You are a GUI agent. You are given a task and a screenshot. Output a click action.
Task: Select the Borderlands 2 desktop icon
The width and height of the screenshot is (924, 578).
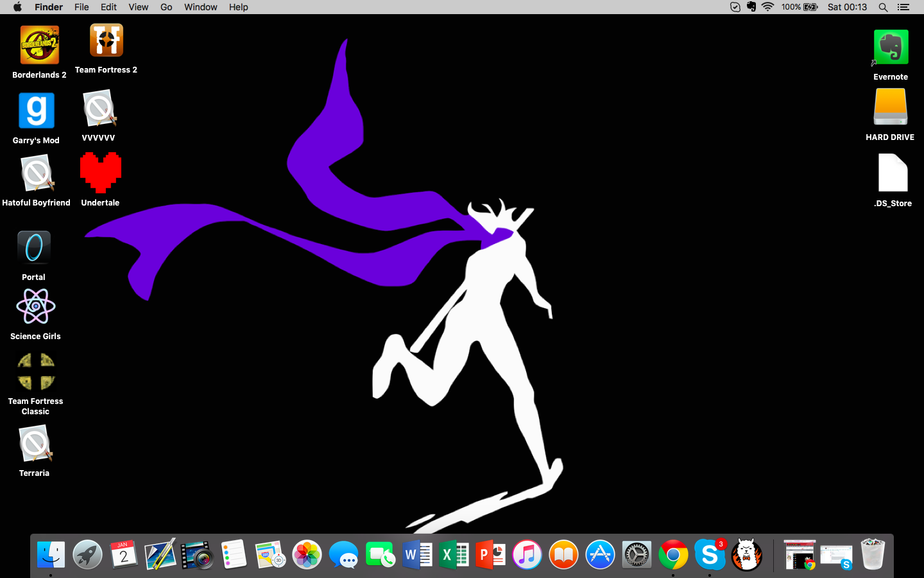tap(39, 46)
